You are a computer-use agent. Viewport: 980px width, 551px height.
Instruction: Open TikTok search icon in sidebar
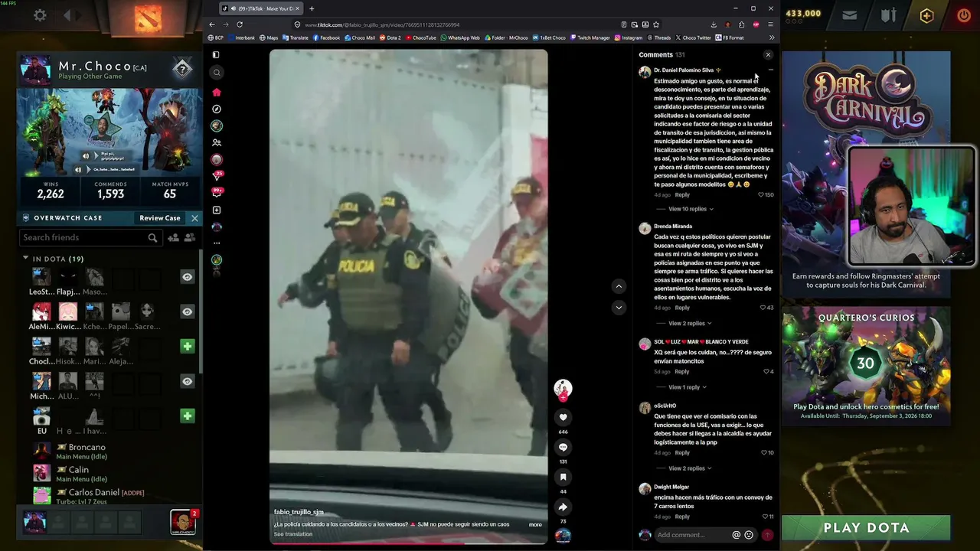(x=217, y=73)
